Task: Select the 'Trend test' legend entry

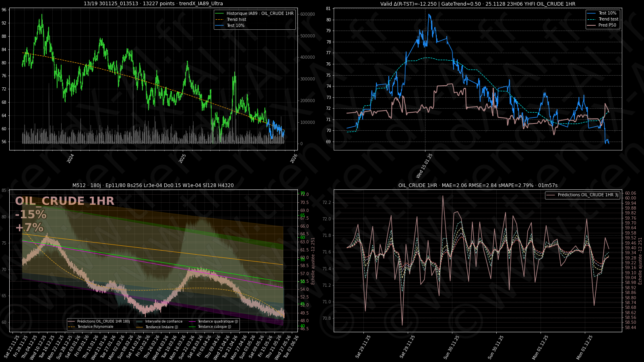Action: coord(608,19)
